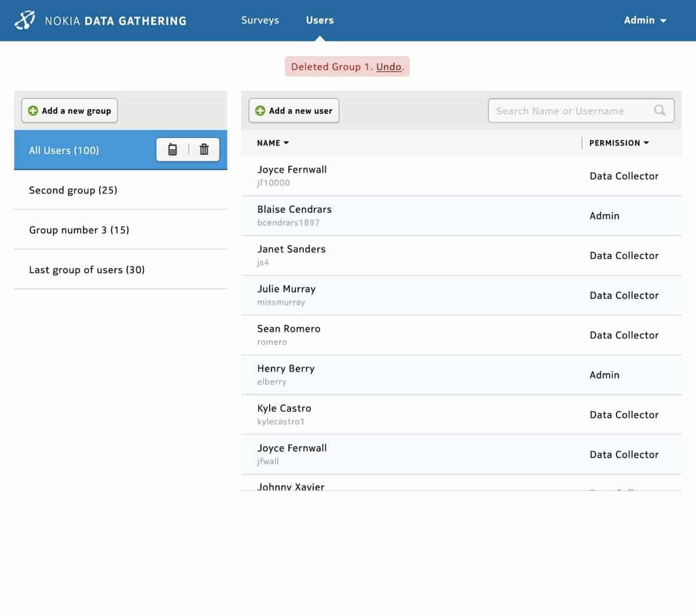Click Data Collector permission of Janet Sanders

tap(624, 255)
